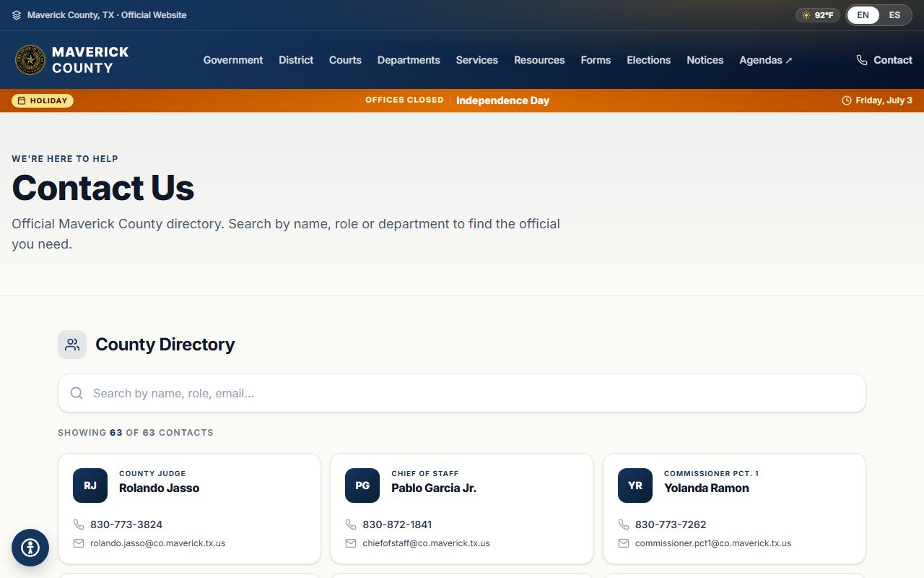Click the CHIEF OF STAFF role label
This screenshot has height=578, width=924.
coord(425,474)
